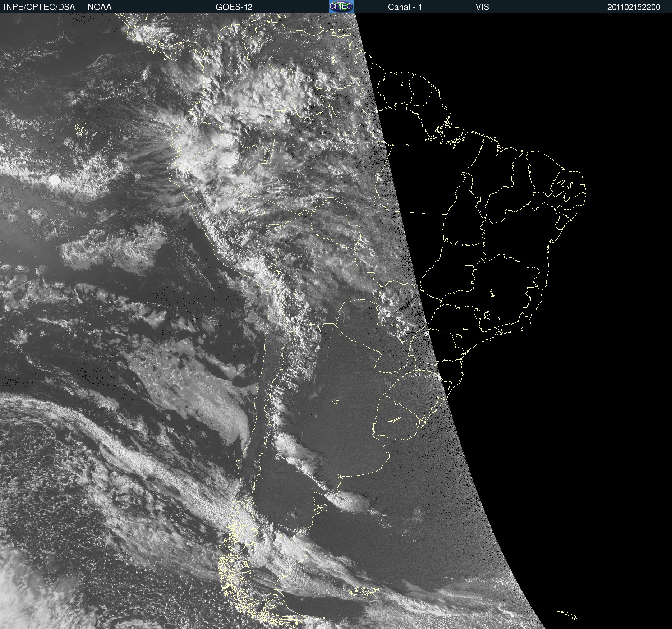Select the NOAA label in header
This screenshot has width=672, height=629.
(100, 7)
